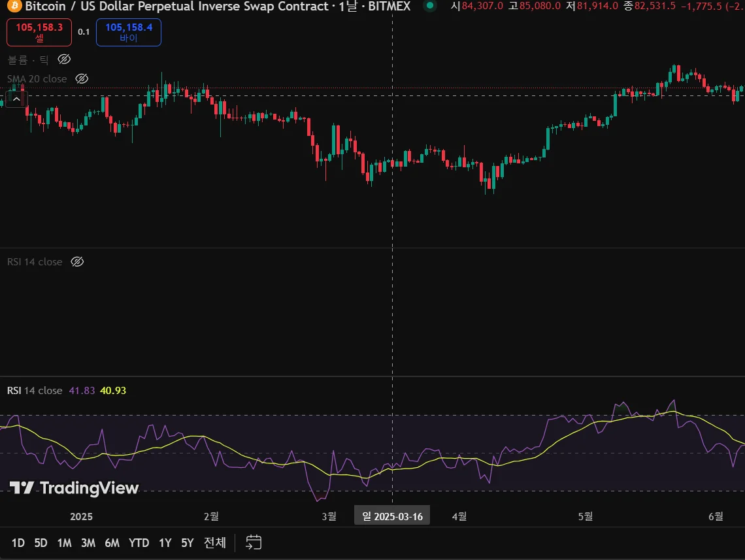Viewport: 745px width, 560px height.
Task: Click the green market status dot
Action: 430,6
